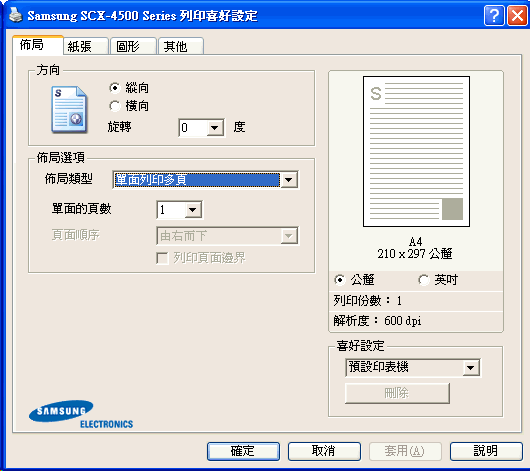Screen dimensions: 530x471
Task: Switch to the 佈局 tab
Action: tap(38, 45)
